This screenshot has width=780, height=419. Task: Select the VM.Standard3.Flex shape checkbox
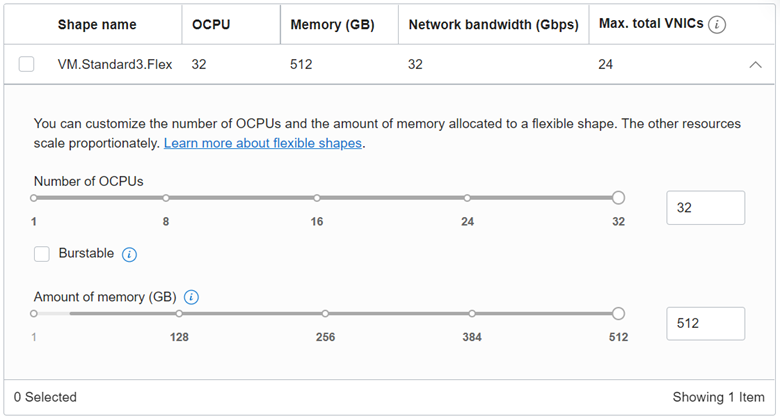[x=27, y=65]
